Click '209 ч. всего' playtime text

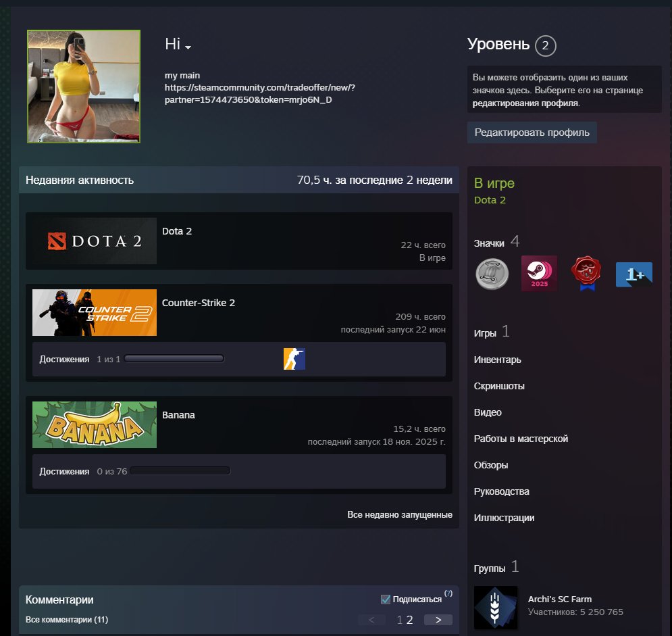pyautogui.click(x=421, y=316)
